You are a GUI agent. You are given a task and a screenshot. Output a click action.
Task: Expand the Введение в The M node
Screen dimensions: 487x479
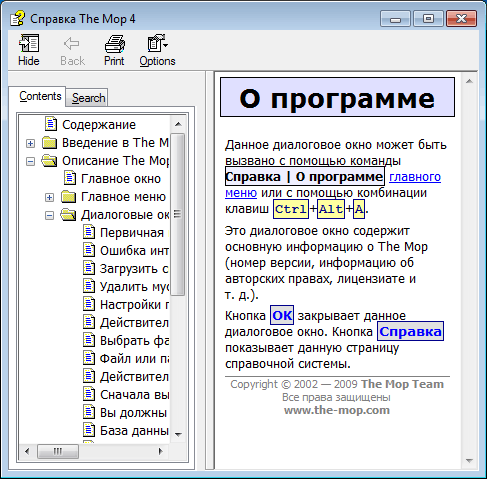pyautogui.click(x=30, y=143)
